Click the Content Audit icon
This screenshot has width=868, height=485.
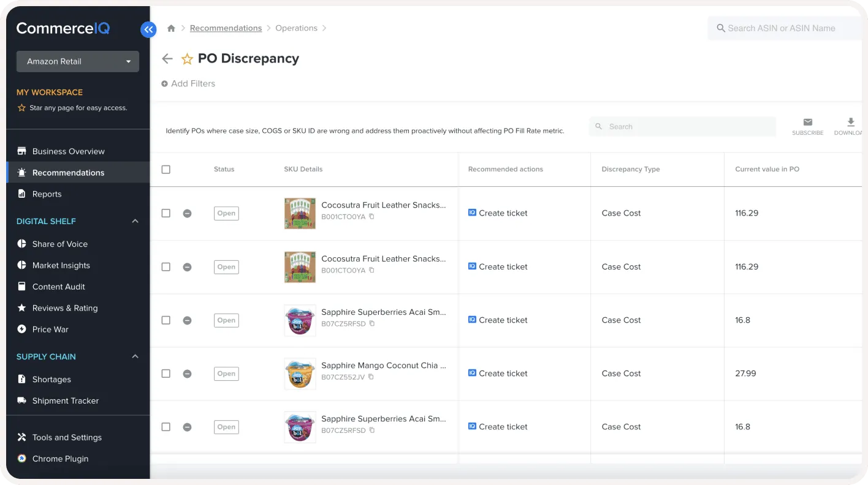(x=22, y=287)
